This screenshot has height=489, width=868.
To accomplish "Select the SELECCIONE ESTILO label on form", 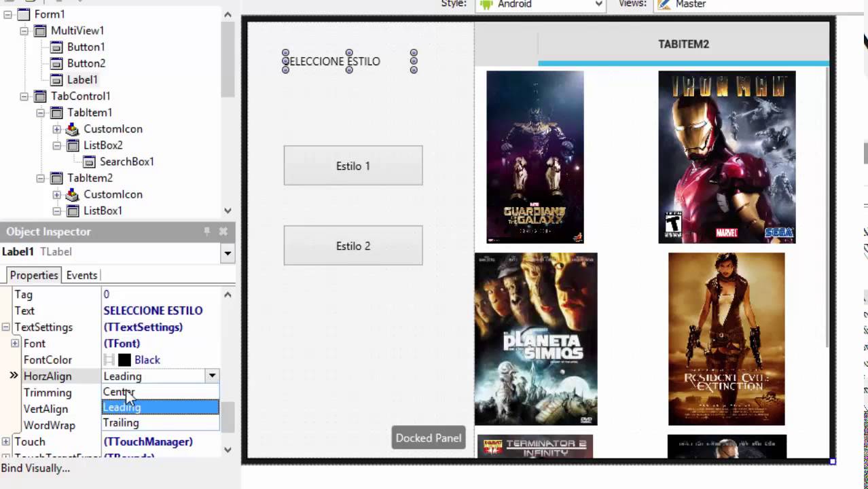I will [349, 61].
